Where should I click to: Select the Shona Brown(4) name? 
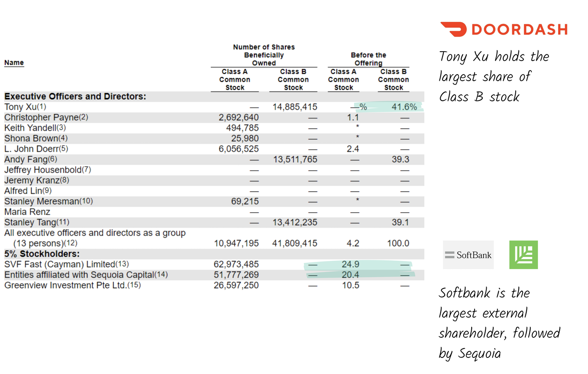(x=36, y=138)
